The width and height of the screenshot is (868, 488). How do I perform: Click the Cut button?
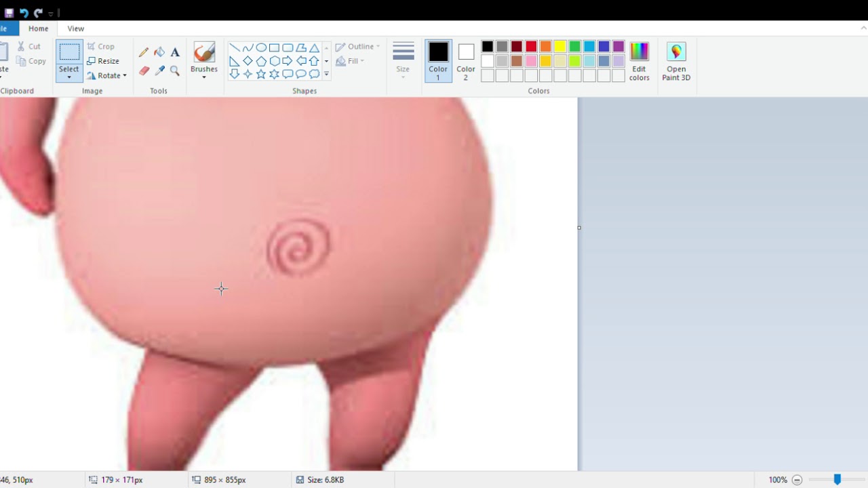29,47
